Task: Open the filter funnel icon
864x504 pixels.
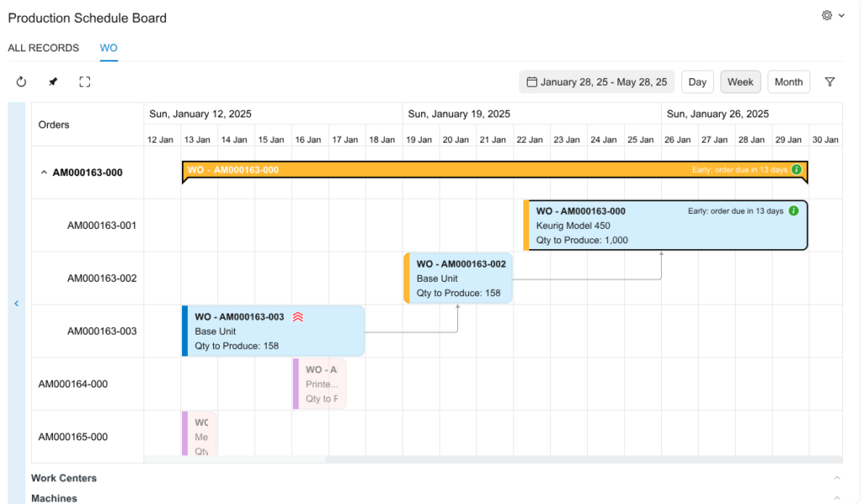Action: pyautogui.click(x=830, y=82)
